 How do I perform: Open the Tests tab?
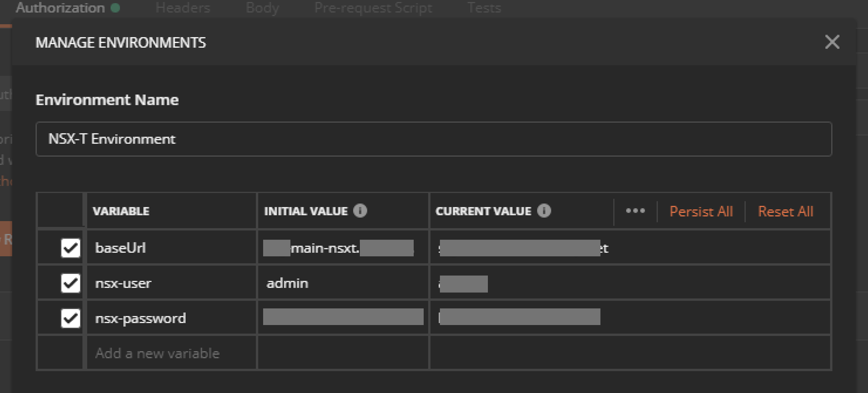(484, 8)
